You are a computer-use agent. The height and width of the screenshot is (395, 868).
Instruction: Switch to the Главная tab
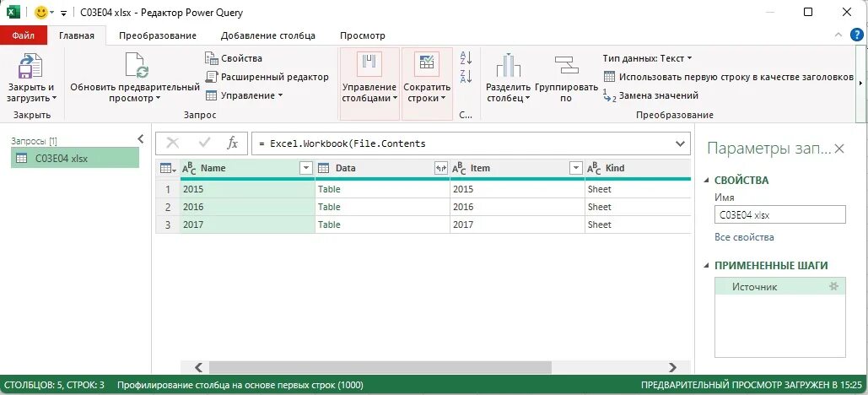click(x=77, y=35)
